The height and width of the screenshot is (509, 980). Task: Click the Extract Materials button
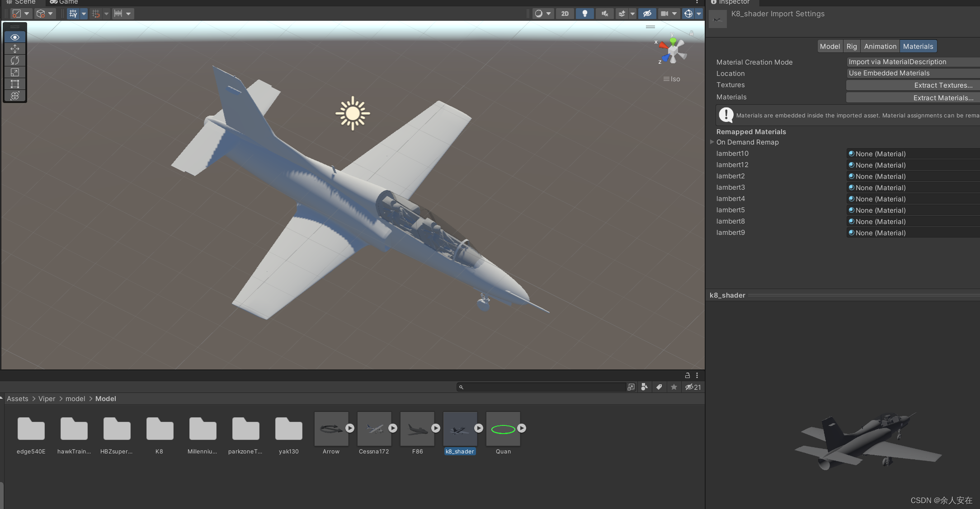point(912,98)
